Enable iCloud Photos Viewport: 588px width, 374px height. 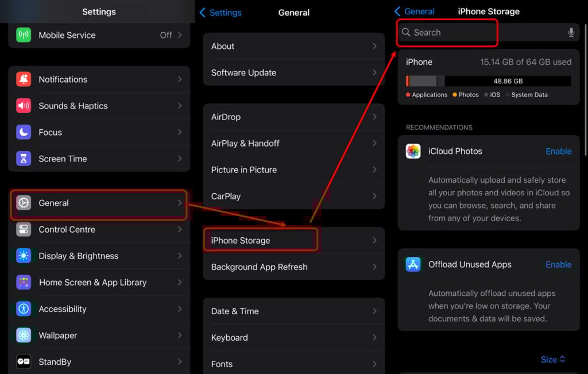click(558, 151)
